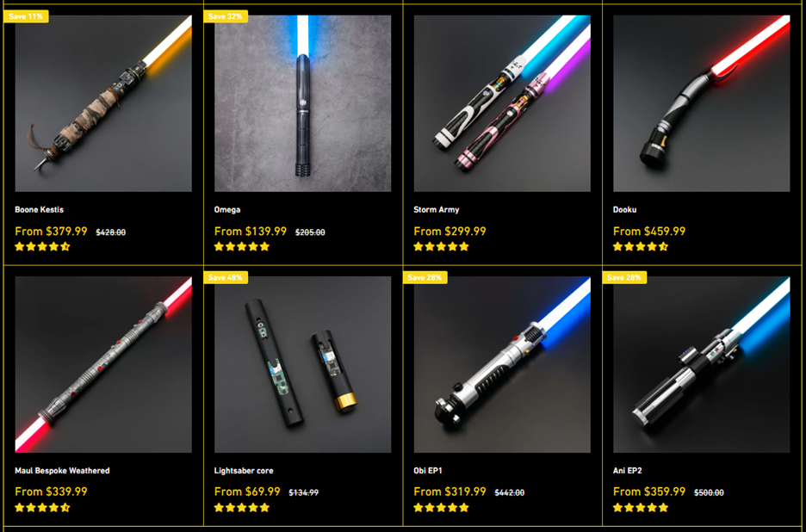Open the Boone Kestis lightsaber product image
806x532 pixels.
pos(103,103)
